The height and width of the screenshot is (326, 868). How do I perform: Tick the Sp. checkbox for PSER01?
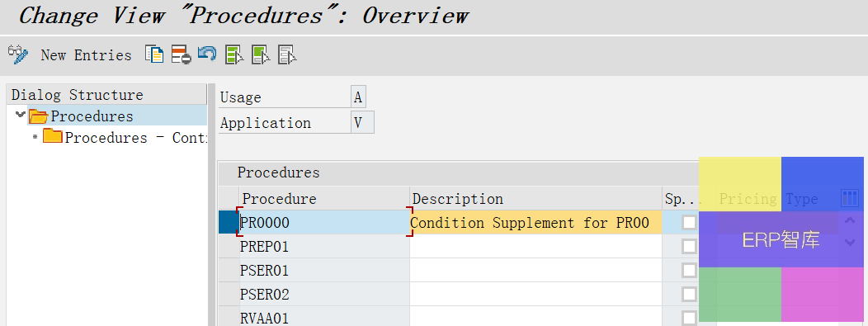(x=689, y=270)
